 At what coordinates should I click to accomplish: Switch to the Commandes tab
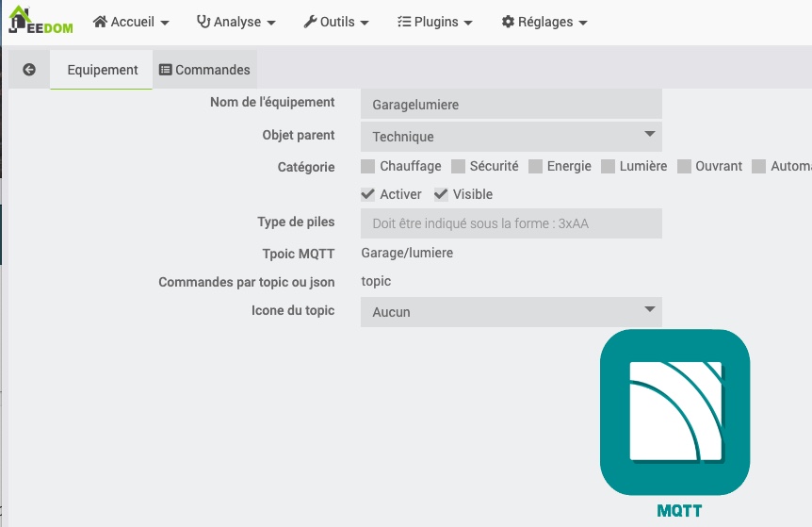tap(204, 70)
